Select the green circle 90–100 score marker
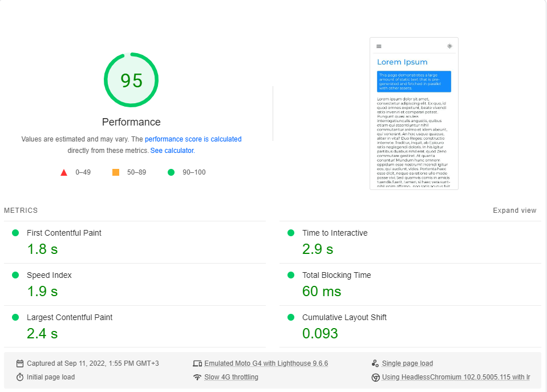Viewport: 547px width, 392px height. (x=171, y=172)
